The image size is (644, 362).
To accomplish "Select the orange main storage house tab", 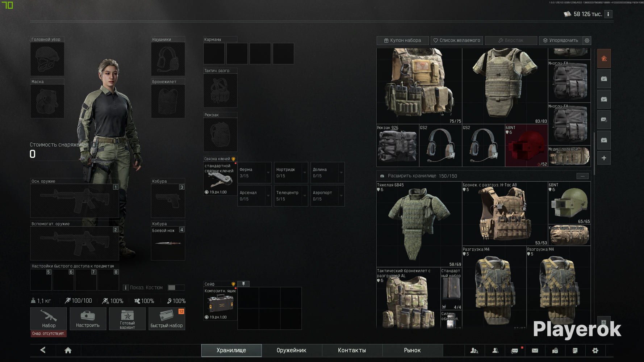I will point(604,59).
